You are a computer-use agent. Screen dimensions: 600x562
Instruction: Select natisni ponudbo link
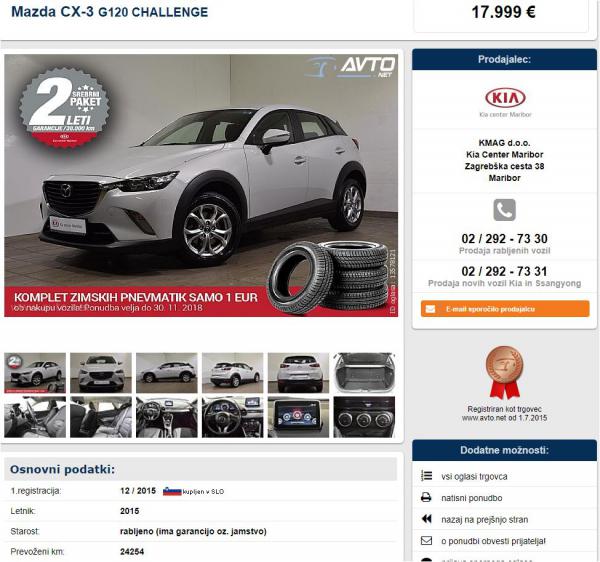pyautogui.click(x=471, y=498)
